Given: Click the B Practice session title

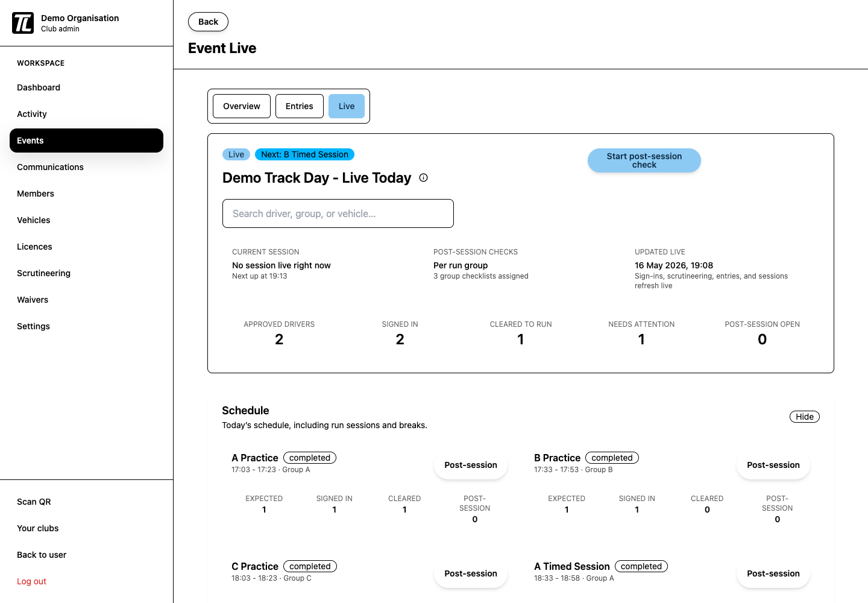Looking at the screenshot, I should [x=557, y=458].
